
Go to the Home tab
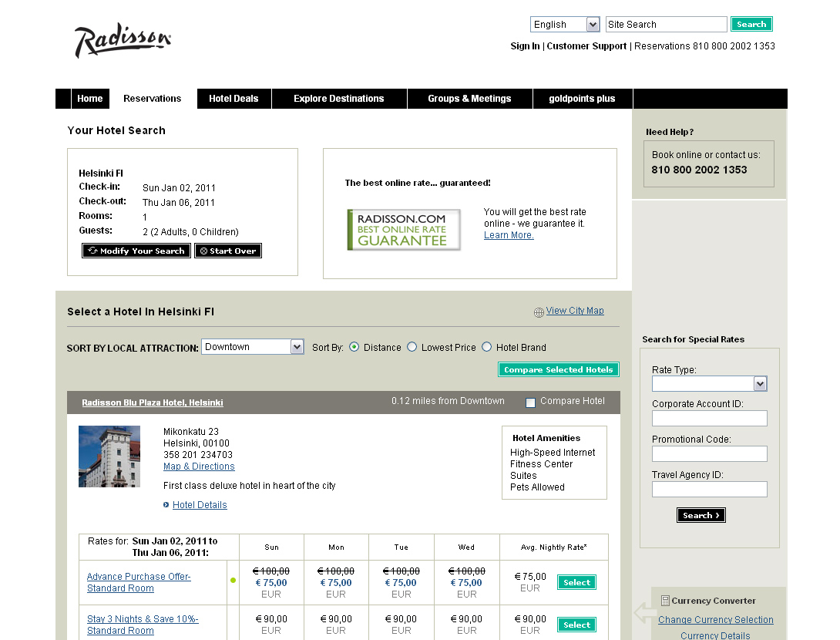point(90,99)
